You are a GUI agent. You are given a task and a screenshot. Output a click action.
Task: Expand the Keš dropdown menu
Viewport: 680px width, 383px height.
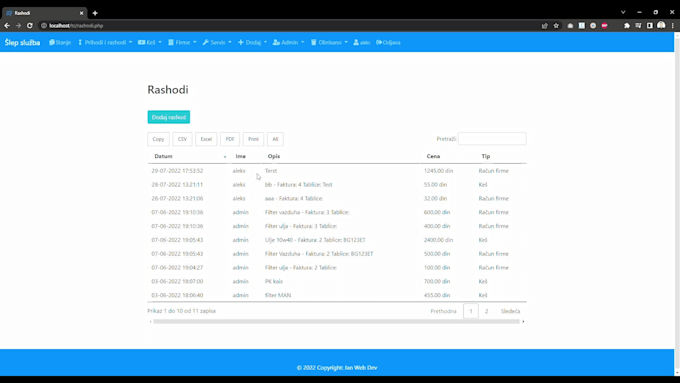click(x=150, y=43)
